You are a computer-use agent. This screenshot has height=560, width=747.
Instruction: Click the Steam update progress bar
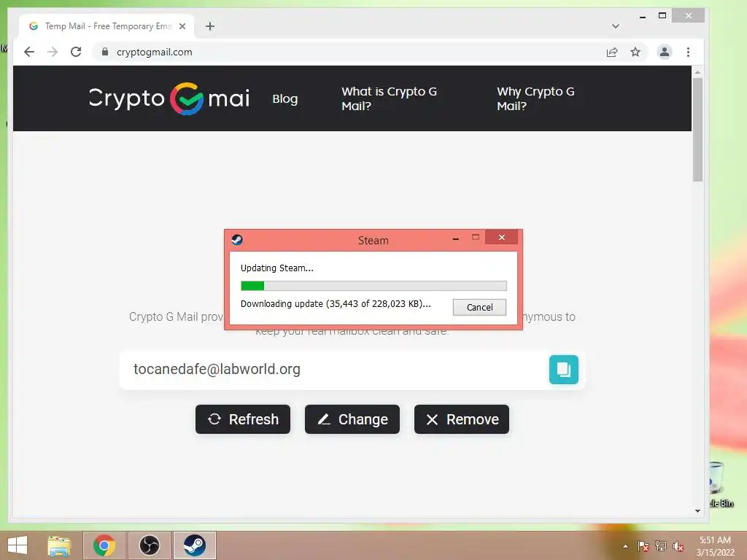373,286
